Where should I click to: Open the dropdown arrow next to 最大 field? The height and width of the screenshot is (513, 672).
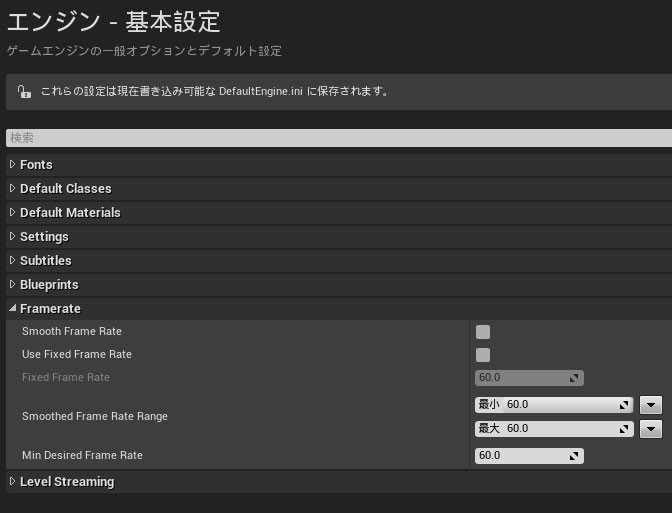click(651, 429)
